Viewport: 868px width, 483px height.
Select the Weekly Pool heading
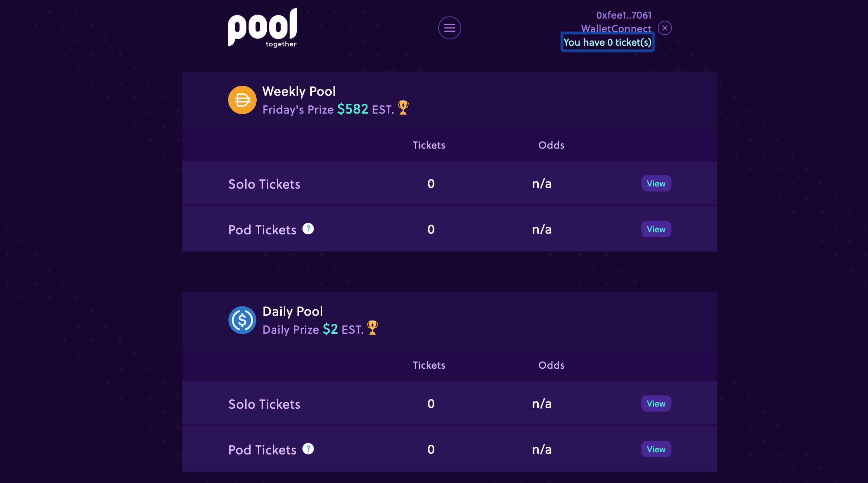(299, 91)
